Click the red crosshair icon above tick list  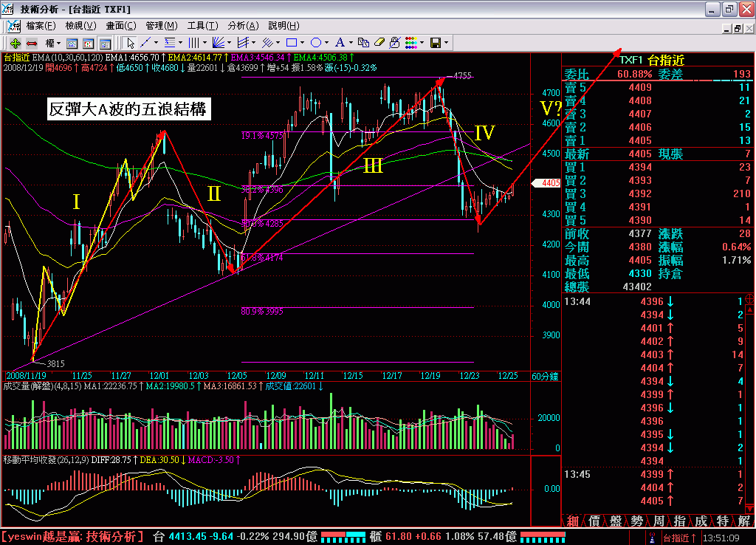click(749, 299)
